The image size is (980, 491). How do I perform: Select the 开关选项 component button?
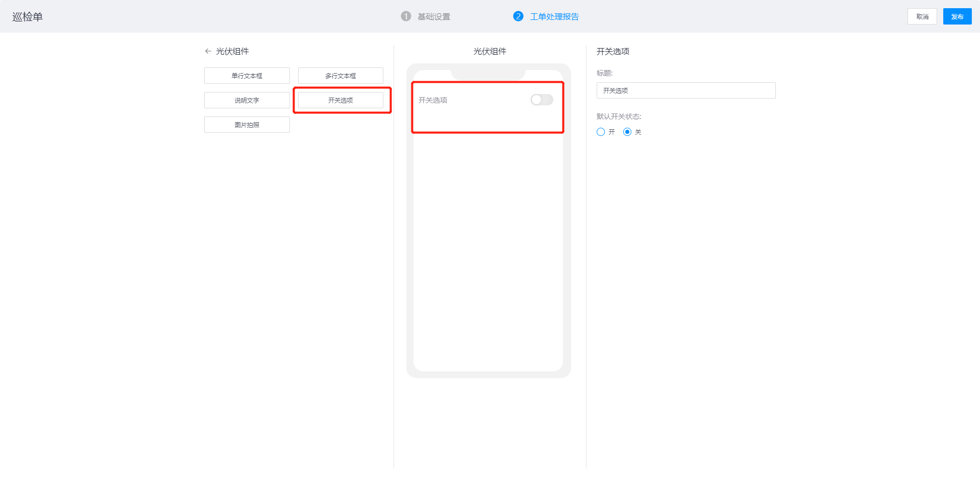click(x=340, y=100)
